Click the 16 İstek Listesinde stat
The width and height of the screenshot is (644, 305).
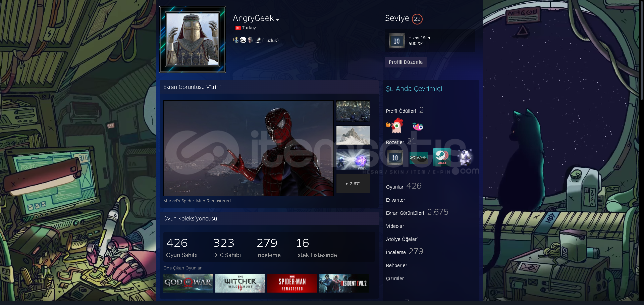tap(316, 248)
